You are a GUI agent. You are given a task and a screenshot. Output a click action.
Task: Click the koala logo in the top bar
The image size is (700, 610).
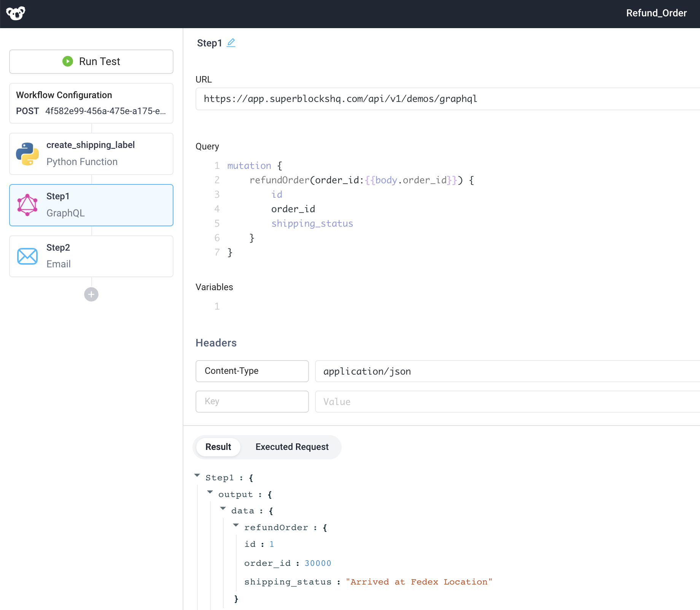pos(16,13)
